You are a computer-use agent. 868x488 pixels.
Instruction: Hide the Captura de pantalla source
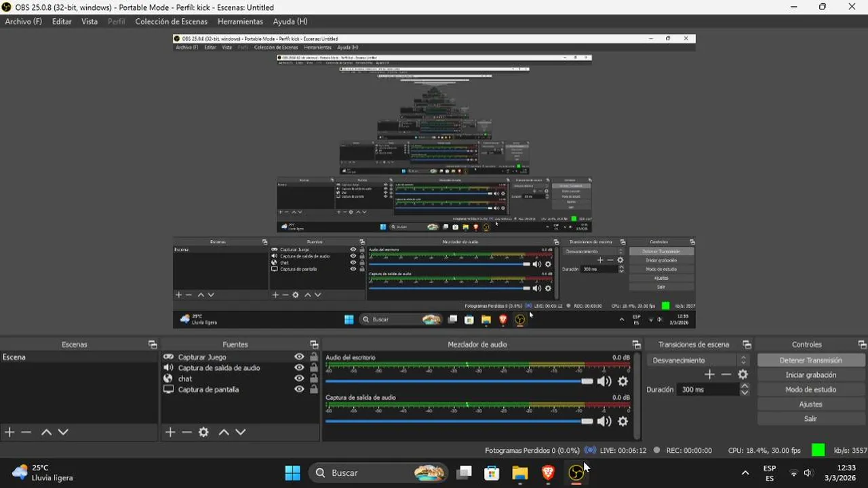pos(299,390)
